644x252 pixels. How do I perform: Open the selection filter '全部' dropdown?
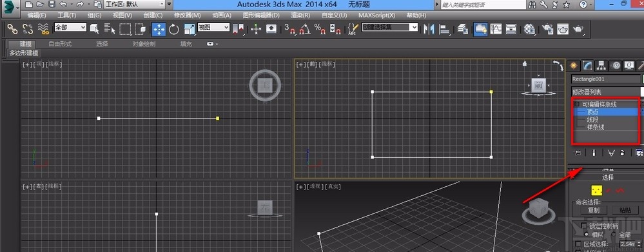(x=70, y=28)
